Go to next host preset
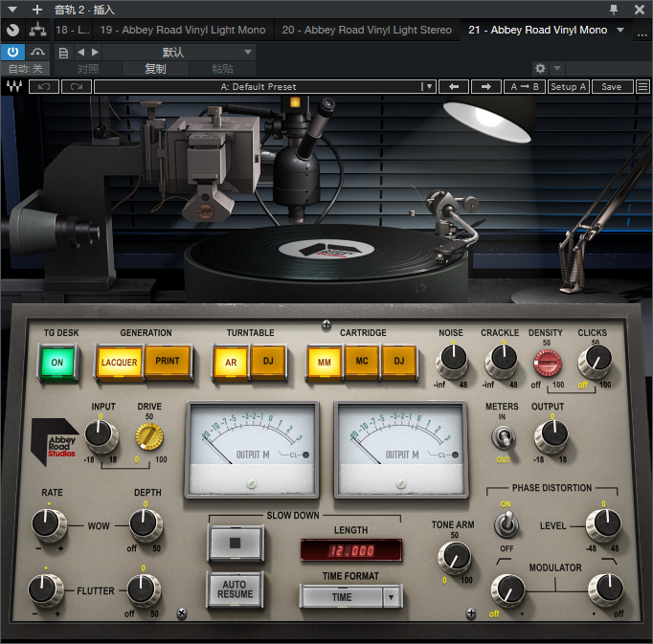The width and height of the screenshot is (653, 644). [95, 52]
